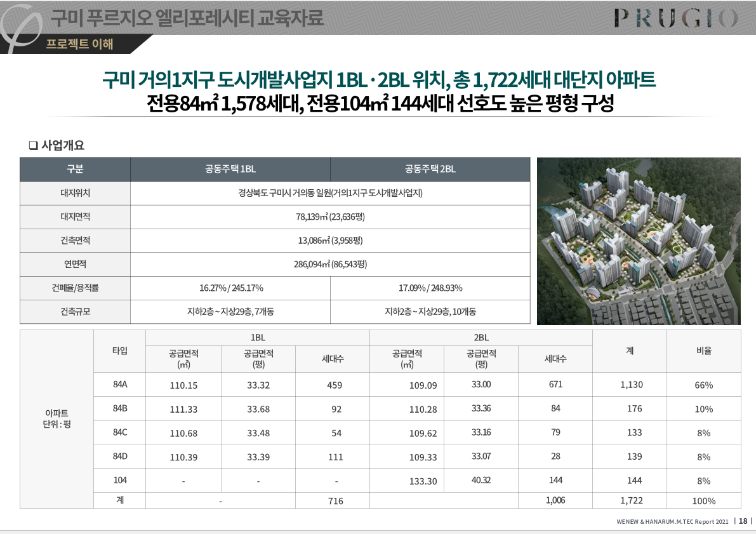756x534 pixels.
Task: Click the '연면적' row label
Action: tap(75, 264)
